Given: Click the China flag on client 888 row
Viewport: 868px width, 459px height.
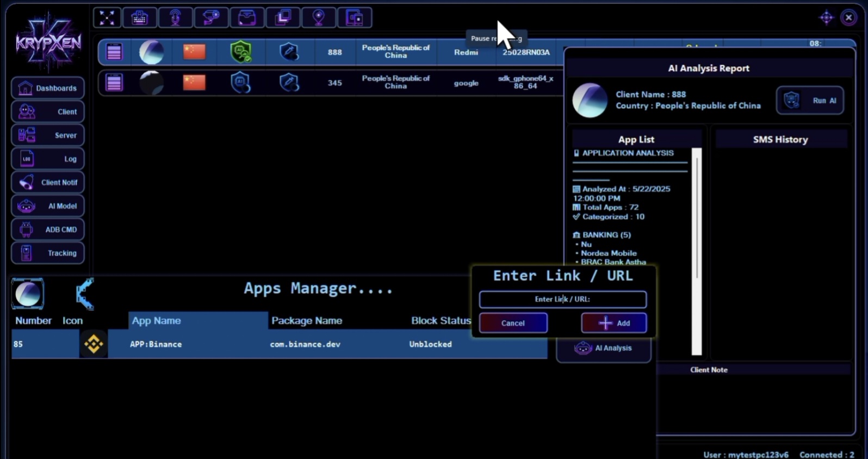Looking at the screenshot, I should coord(194,52).
